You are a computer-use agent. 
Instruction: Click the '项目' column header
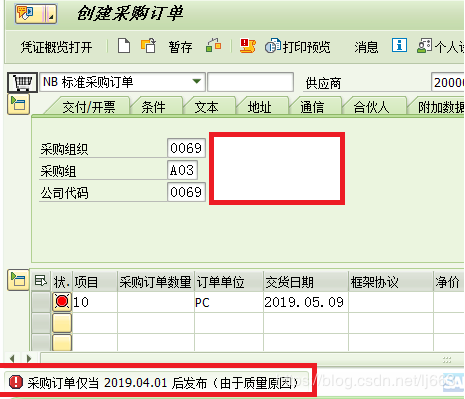(x=95, y=282)
